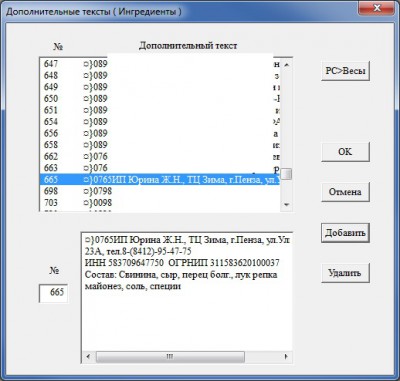Select list row number 651
Viewport: 400px width, 381px height.
coord(160,110)
